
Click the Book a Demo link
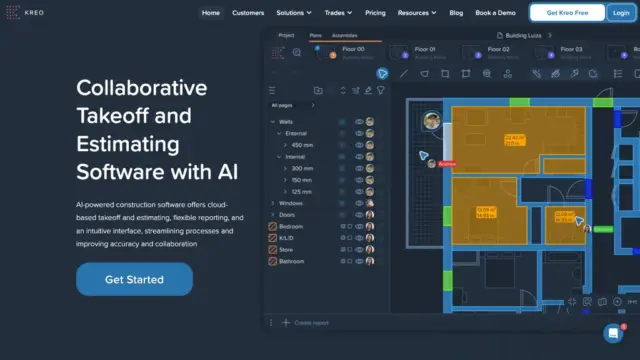coord(496,13)
